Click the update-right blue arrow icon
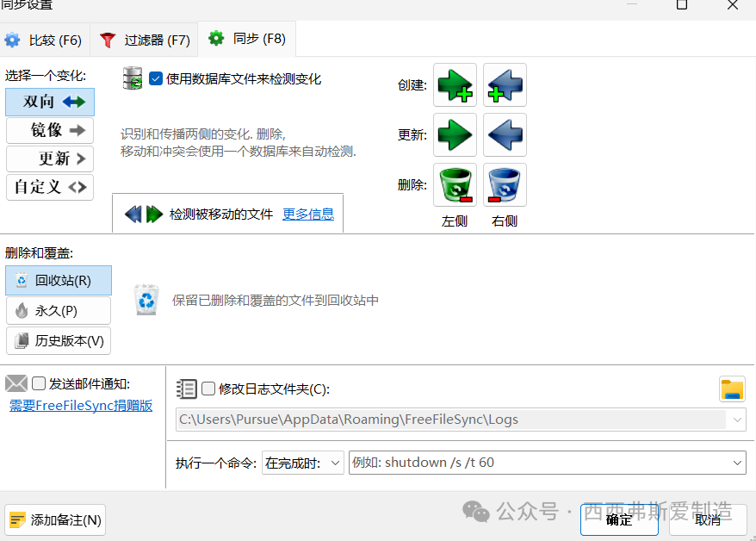 (505, 135)
